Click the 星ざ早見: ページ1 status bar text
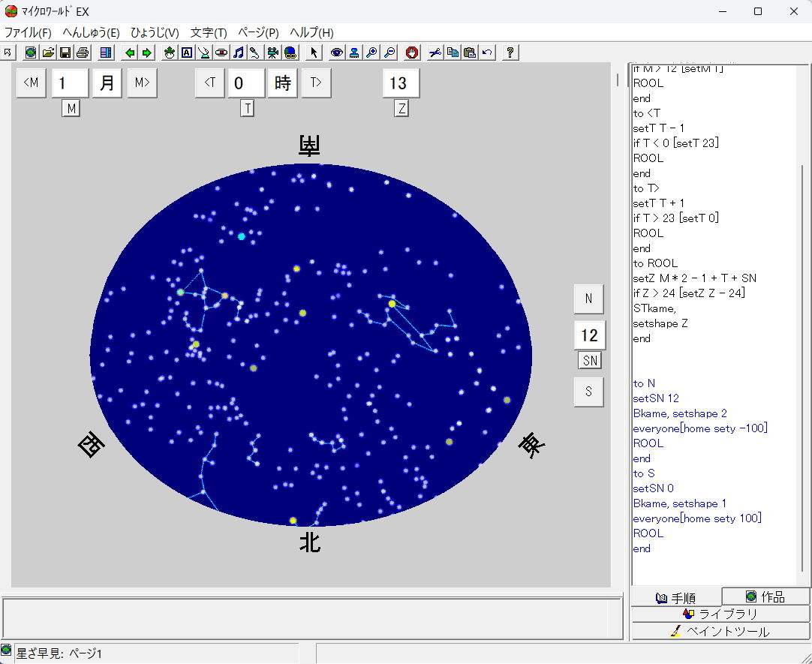Screen dimensions: 812x664 tap(59, 653)
